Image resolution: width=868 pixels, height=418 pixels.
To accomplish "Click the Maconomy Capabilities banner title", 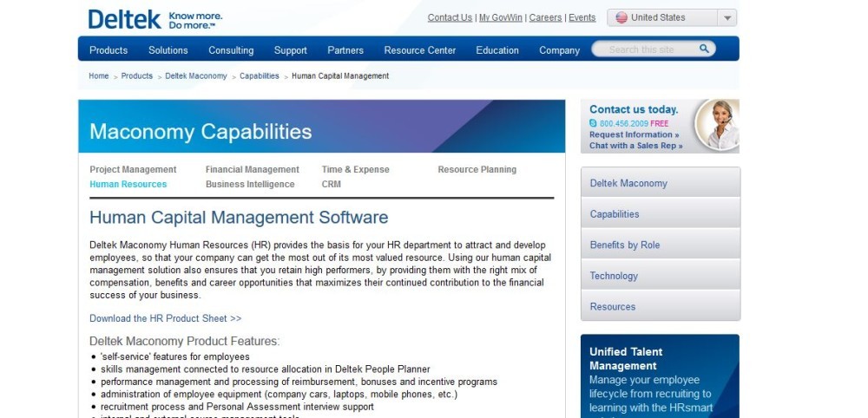I will [201, 132].
